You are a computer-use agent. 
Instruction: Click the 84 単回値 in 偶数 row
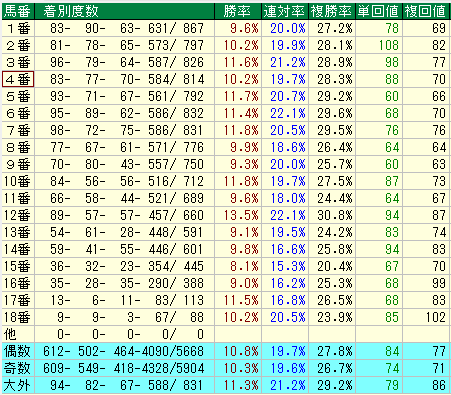coord(392,351)
